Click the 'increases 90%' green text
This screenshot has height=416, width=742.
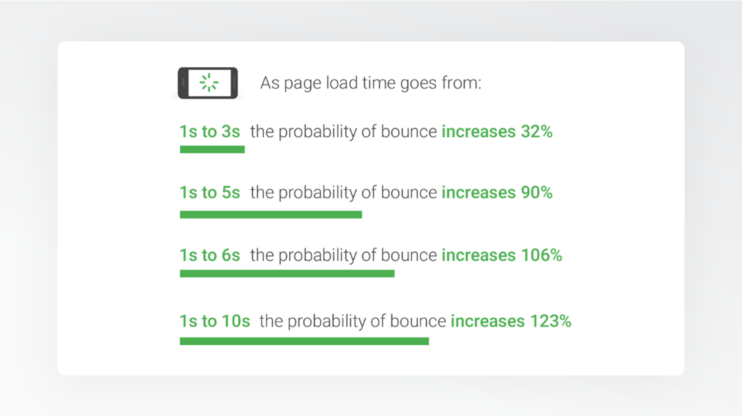497,193
